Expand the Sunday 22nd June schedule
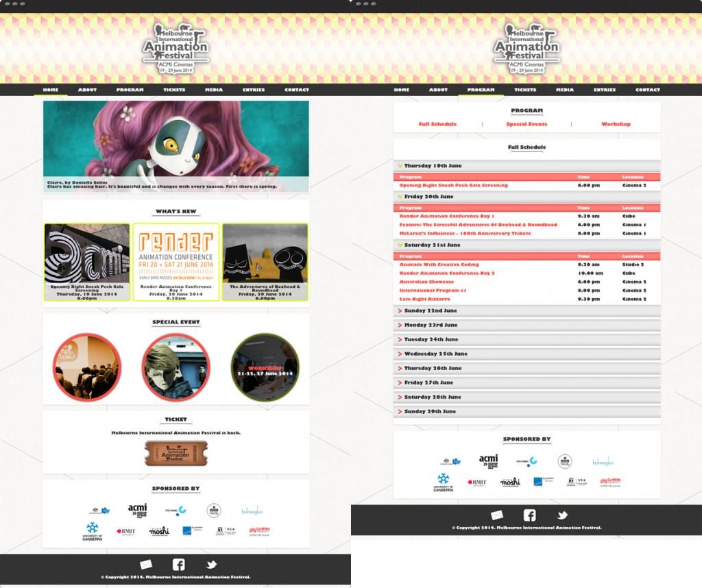The height and width of the screenshot is (588, 702). [430, 310]
